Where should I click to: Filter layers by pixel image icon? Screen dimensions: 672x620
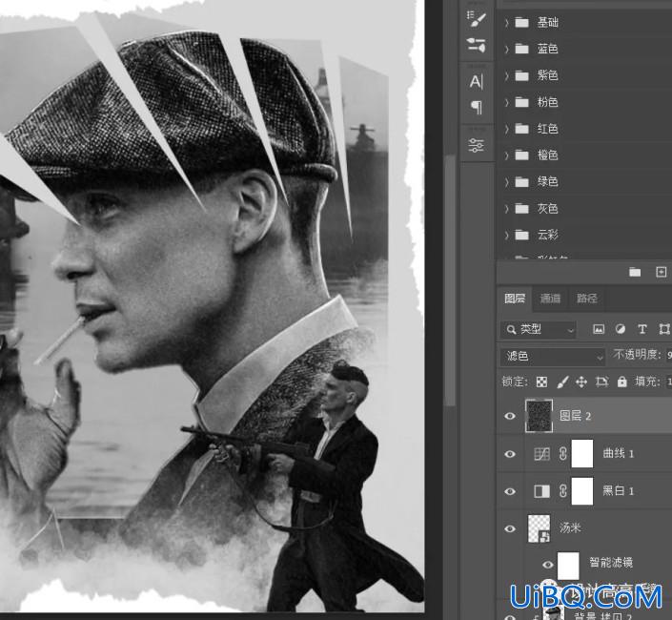click(599, 329)
